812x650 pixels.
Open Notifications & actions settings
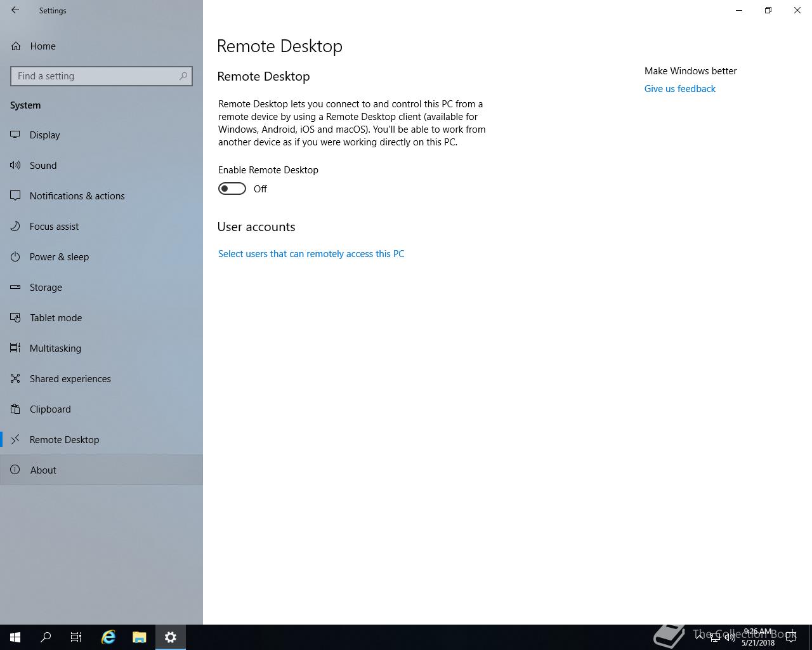pyautogui.click(x=101, y=196)
